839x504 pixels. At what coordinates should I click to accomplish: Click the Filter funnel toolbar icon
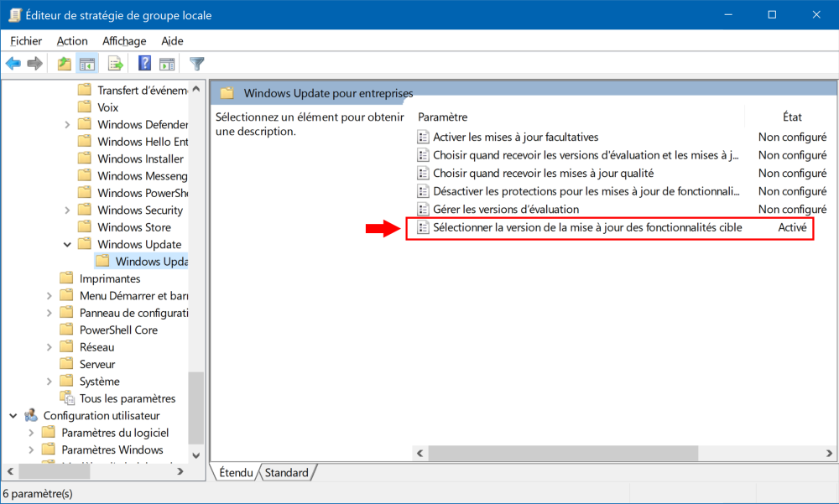pyautogui.click(x=197, y=64)
